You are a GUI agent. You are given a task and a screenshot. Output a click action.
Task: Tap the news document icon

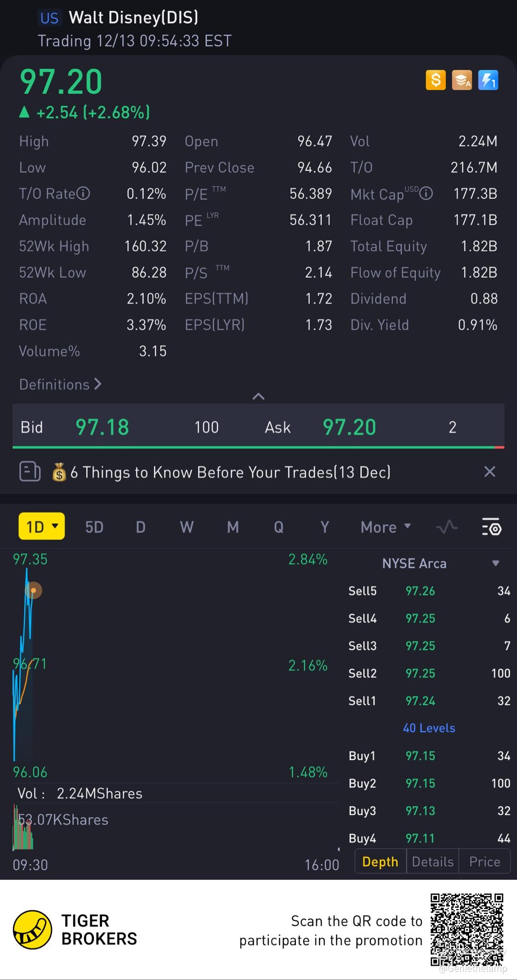click(30, 472)
